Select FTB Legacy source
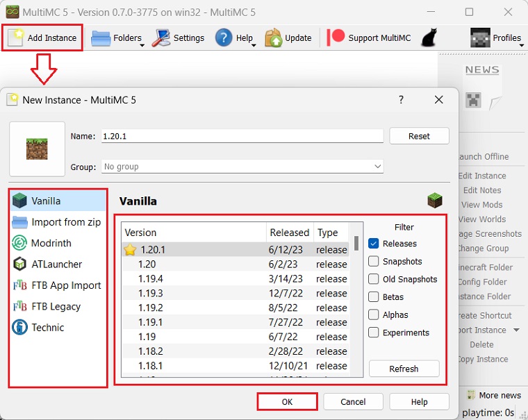Screen dimensions: 528x420 pyautogui.click(x=58, y=307)
